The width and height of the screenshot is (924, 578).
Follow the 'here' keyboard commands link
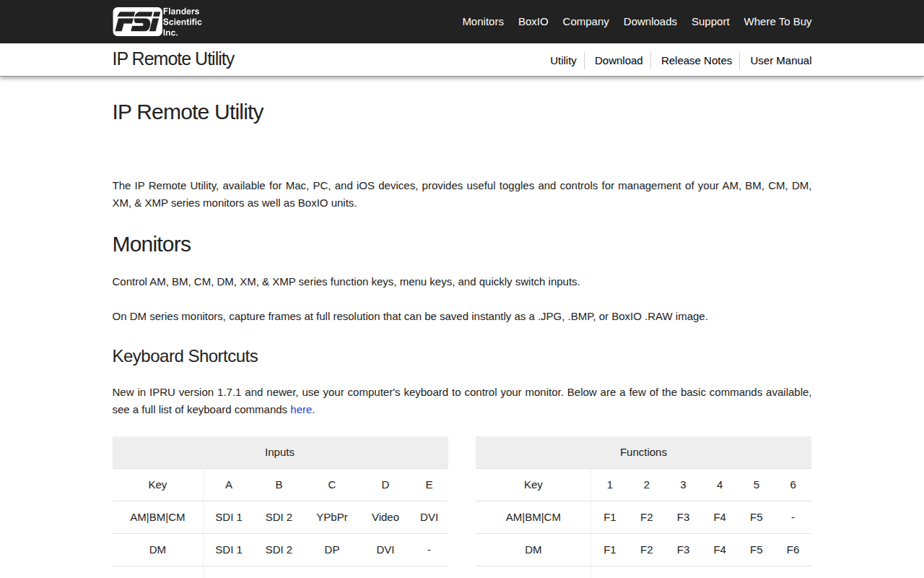[x=301, y=410]
